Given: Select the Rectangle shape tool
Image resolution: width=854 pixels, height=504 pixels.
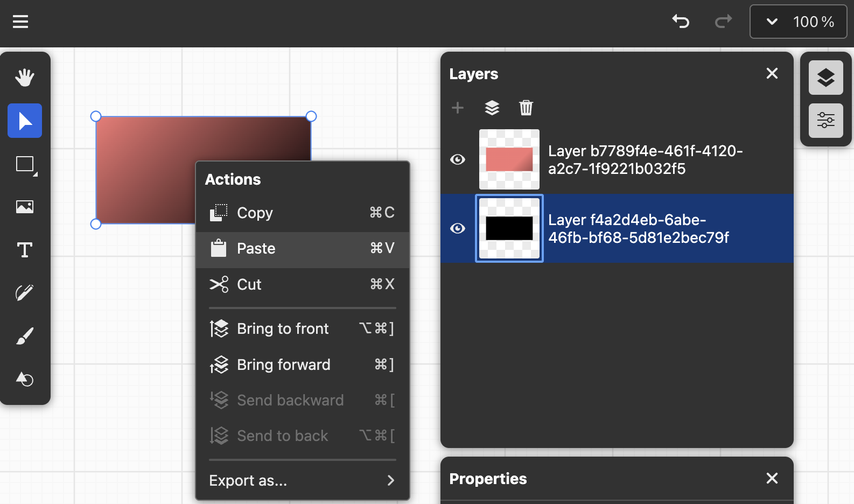Looking at the screenshot, I should 24,164.
